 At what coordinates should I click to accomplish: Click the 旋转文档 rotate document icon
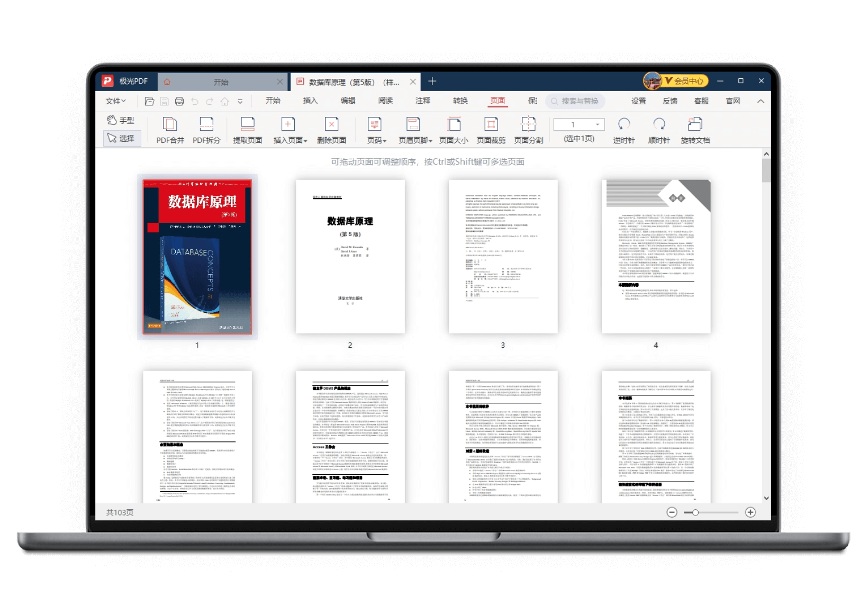click(695, 124)
